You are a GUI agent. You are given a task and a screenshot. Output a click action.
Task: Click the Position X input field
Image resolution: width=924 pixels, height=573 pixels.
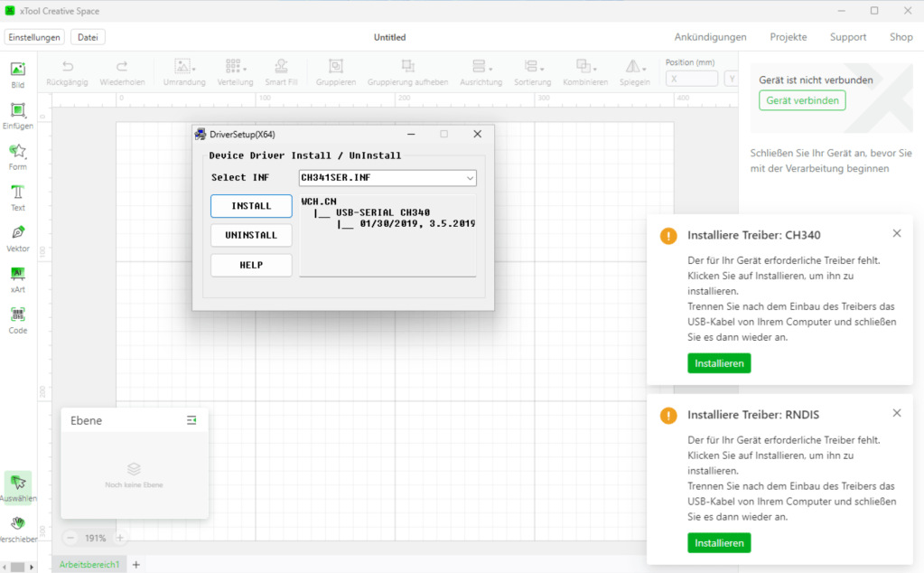[x=691, y=79]
